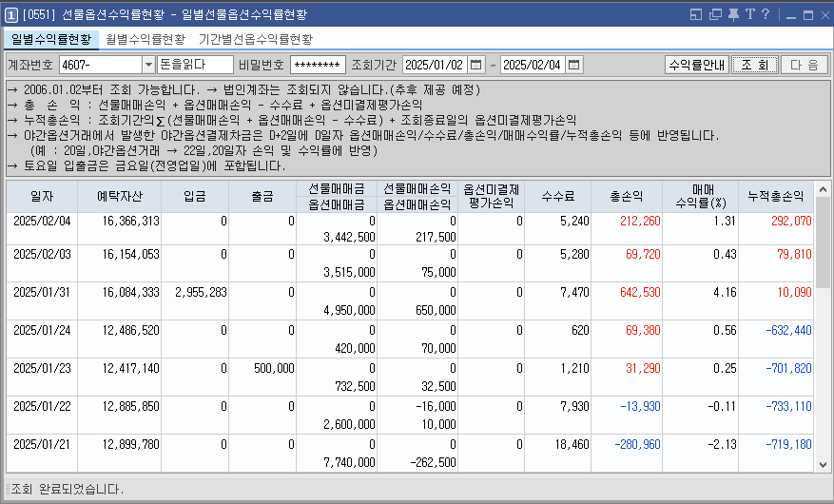Image resolution: width=834 pixels, height=504 pixels.
Task: Click the 수익률안내 button
Action: 697,65
